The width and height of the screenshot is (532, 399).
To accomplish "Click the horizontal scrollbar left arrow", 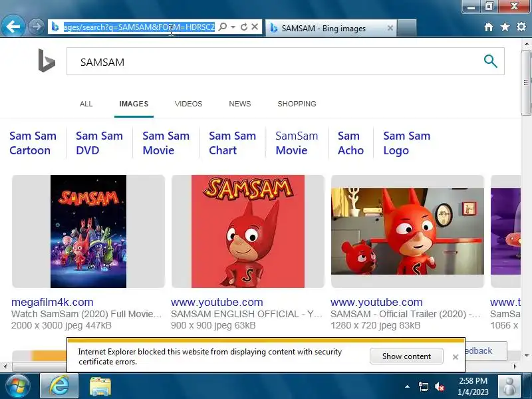I will [5, 366].
